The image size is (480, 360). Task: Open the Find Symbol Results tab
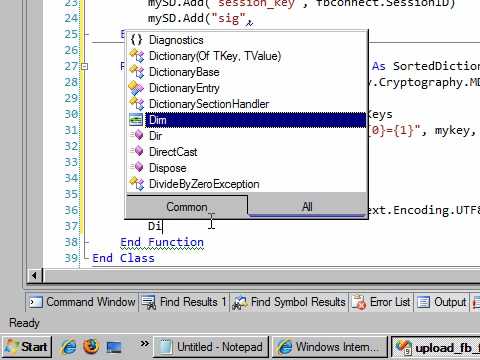click(289, 302)
